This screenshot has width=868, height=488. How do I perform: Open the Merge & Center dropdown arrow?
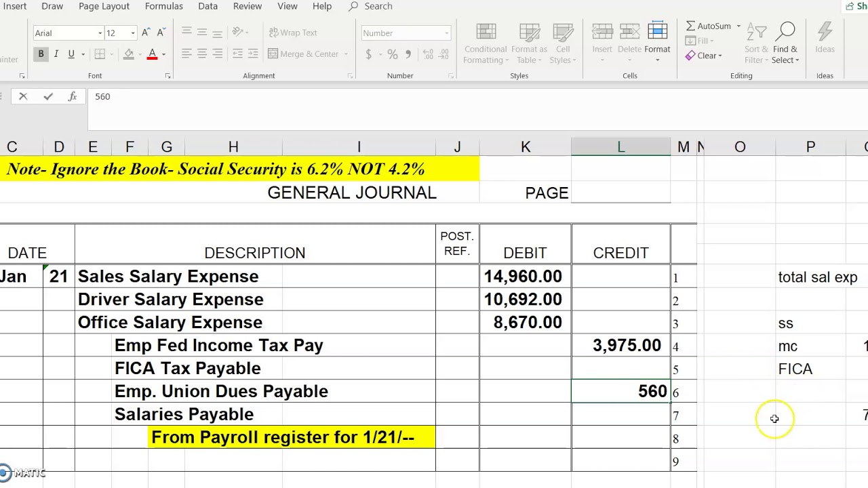346,54
